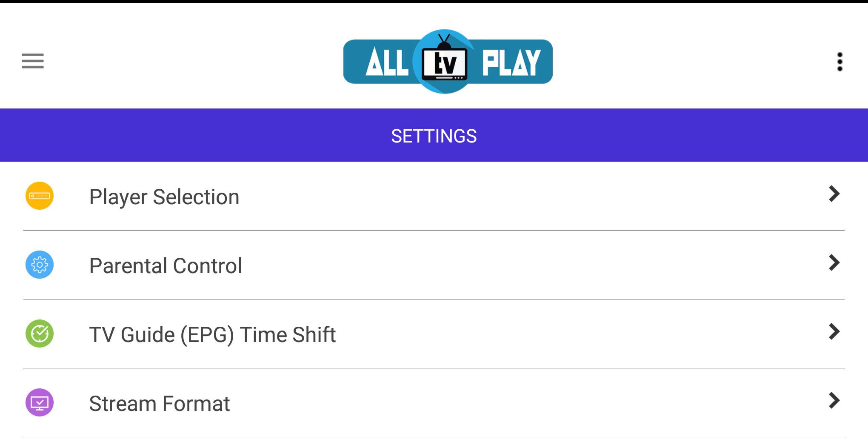
Task: Open the hamburger navigation menu
Action: [x=33, y=61]
